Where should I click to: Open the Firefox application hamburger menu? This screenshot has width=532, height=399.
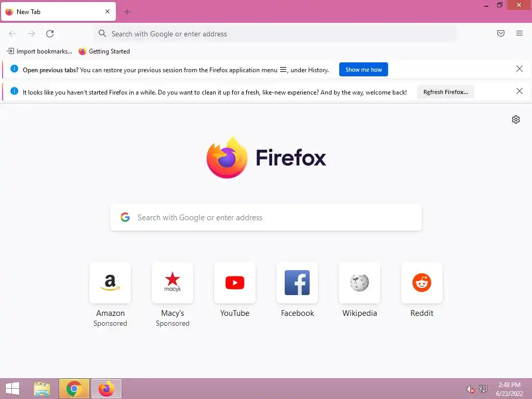(x=520, y=33)
